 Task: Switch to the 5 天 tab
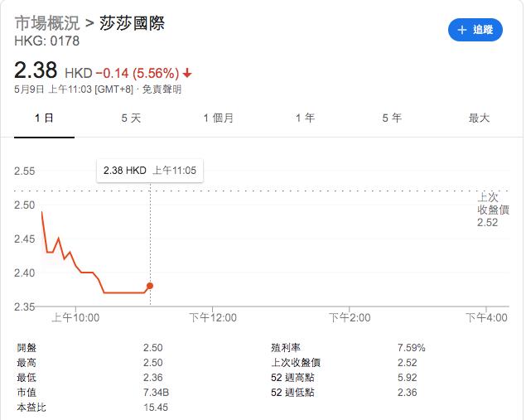(x=131, y=118)
